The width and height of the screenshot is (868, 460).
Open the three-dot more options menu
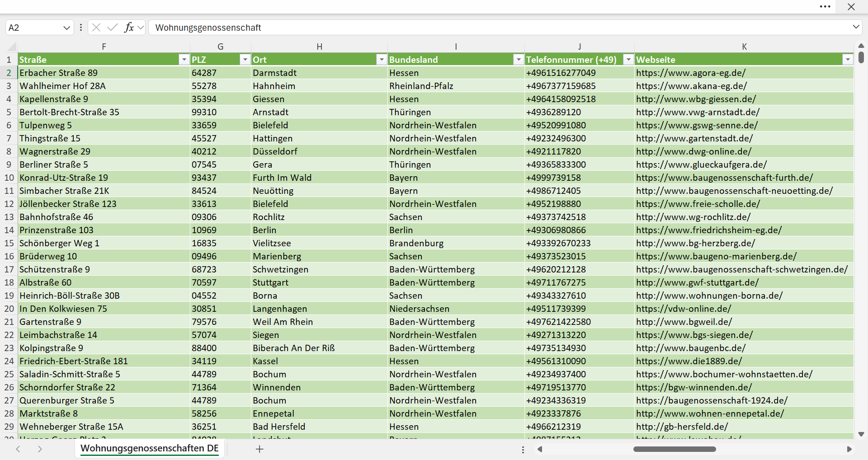click(825, 7)
